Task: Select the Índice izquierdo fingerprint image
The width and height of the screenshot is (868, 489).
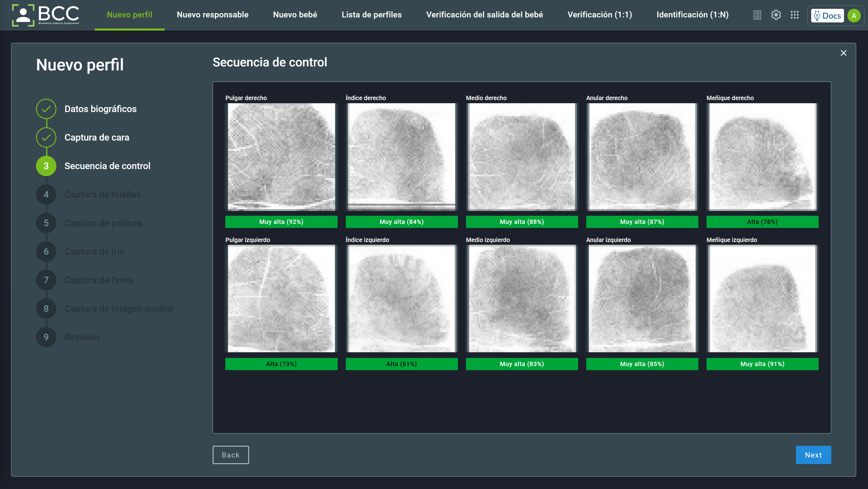Action: pos(402,299)
